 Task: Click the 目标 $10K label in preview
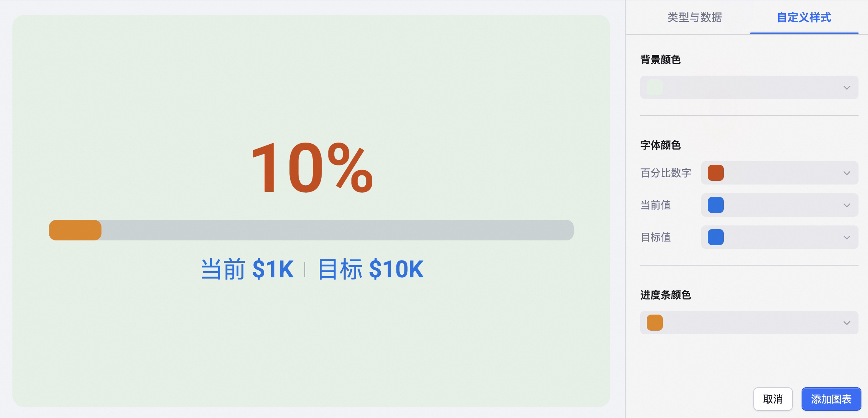click(370, 269)
